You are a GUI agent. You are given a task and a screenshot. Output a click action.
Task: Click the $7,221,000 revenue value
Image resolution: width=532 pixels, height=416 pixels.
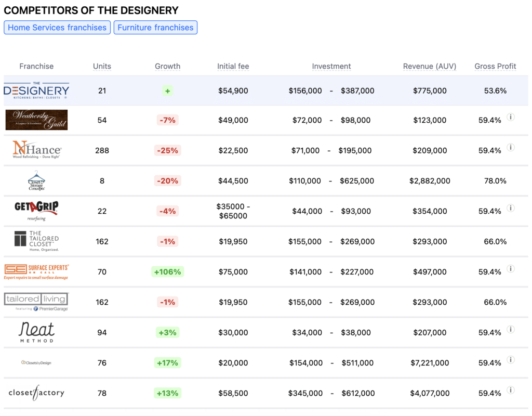click(x=430, y=362)
